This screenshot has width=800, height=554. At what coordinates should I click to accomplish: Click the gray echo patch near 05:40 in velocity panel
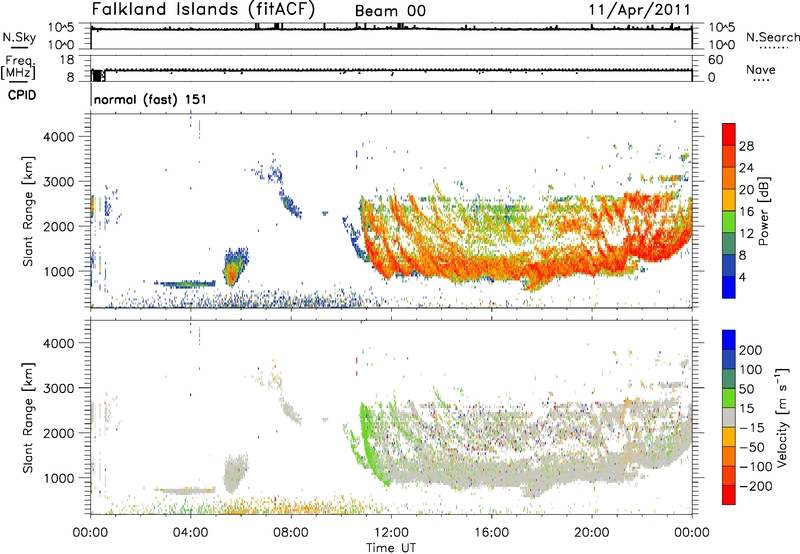[234, 473]
